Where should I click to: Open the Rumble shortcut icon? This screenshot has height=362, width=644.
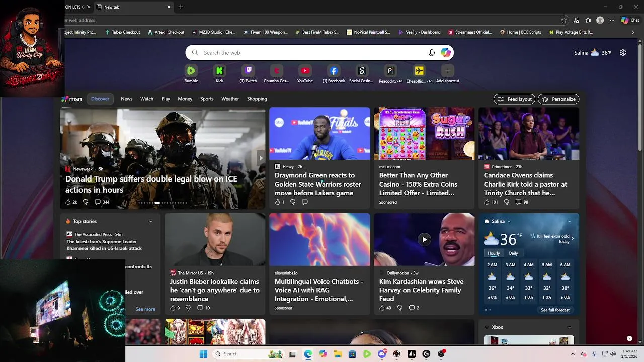(x=191, y=71)
